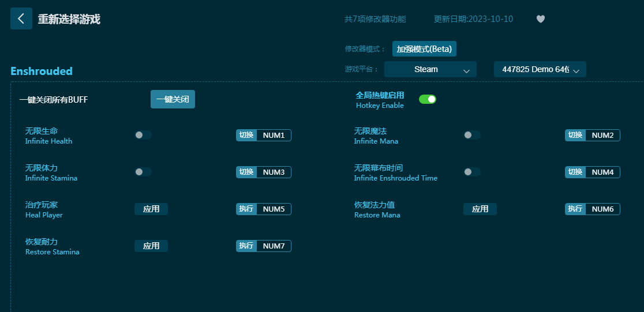Click the NUM5 hotkey field for Heal Player
Image resolution: width=644 pixels, height=312 pixels.
point(274,209)
